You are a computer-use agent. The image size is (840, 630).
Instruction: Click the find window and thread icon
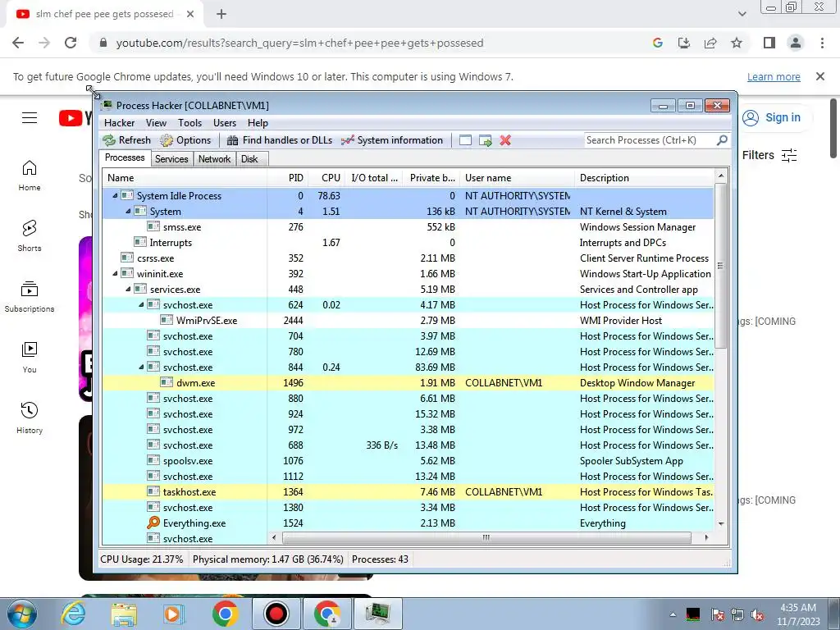(x=486, y=140)
